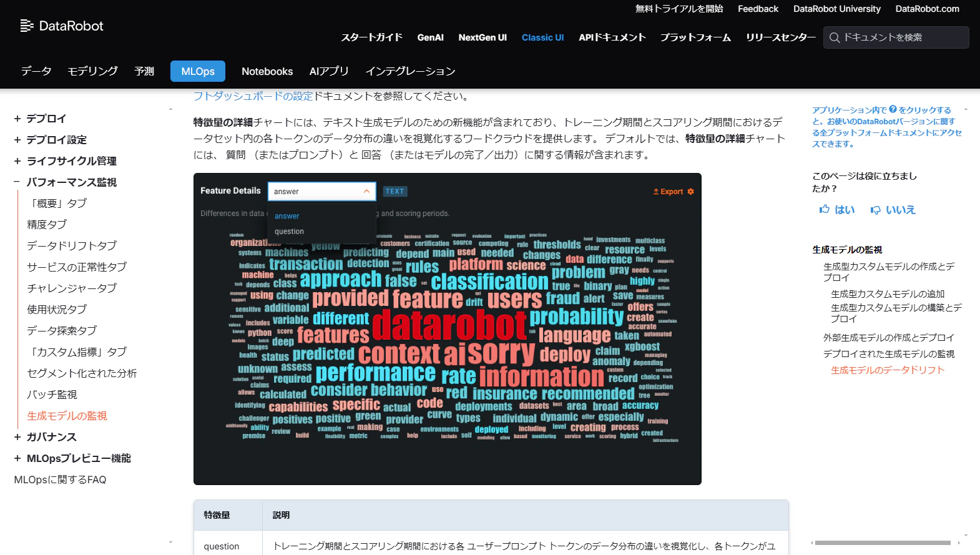
Task: Open the データ探索タブ sidebar page
Action: point(62,331)
